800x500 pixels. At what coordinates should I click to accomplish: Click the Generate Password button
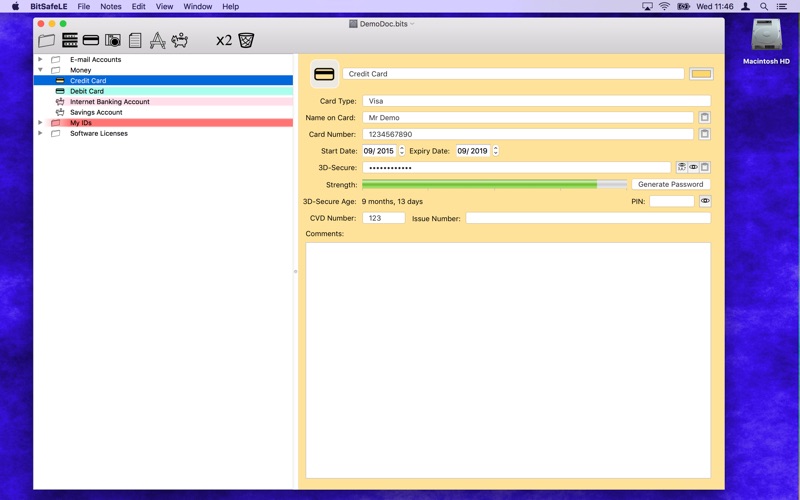[671, 185]
